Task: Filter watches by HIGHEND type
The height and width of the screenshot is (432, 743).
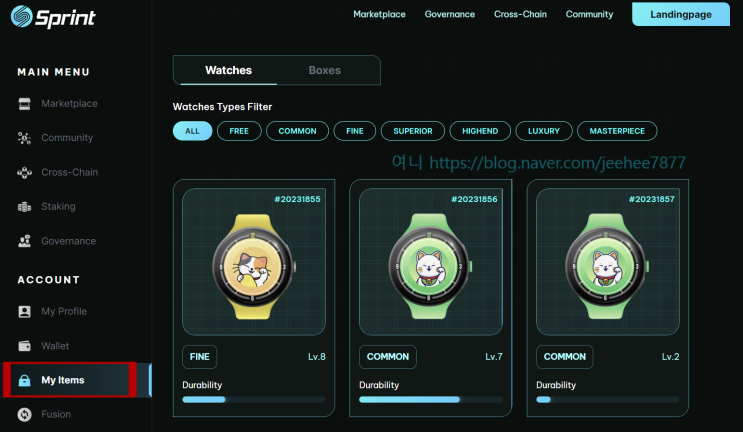Action: click(480, 131)
